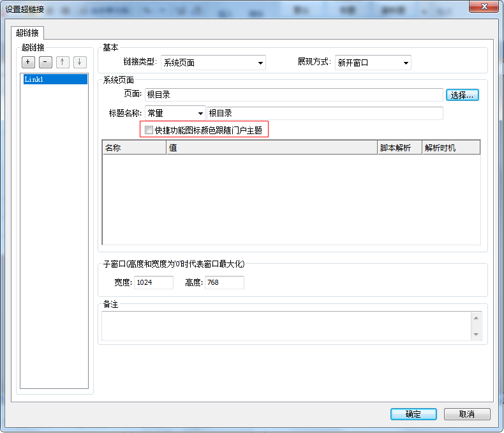Screen dimensions: 504x433
Task: Confirm with the 确定 button
Action: [x=413, y=414]
